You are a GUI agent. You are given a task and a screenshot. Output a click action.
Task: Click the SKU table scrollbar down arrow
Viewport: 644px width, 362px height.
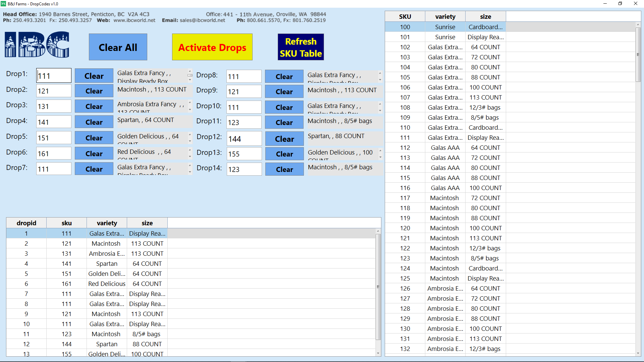(x=638, y=354)
